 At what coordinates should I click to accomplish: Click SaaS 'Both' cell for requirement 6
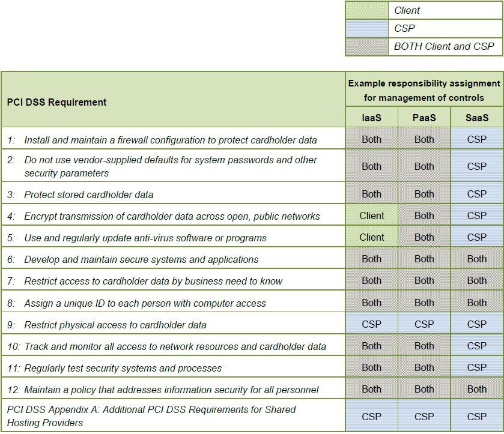click(x=477, y=259)
